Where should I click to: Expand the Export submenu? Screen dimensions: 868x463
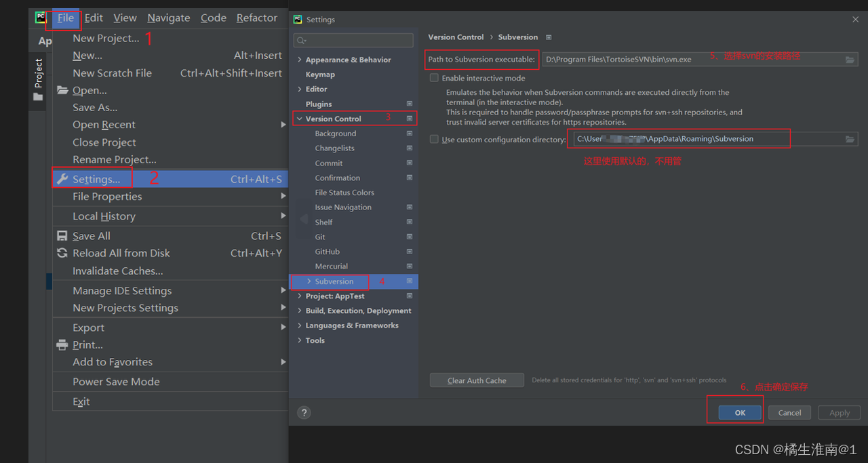[x=170, y=327]
